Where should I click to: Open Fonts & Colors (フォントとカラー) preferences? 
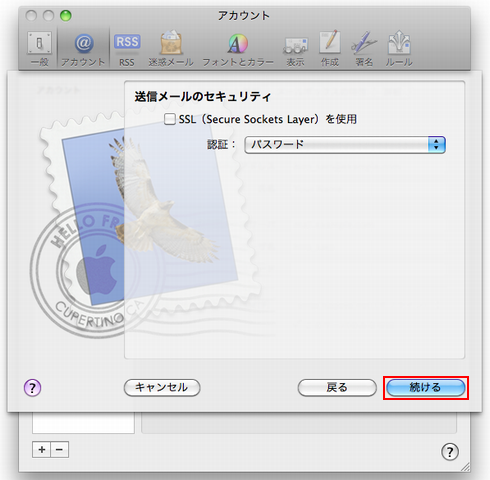click(x=238, y=49)
